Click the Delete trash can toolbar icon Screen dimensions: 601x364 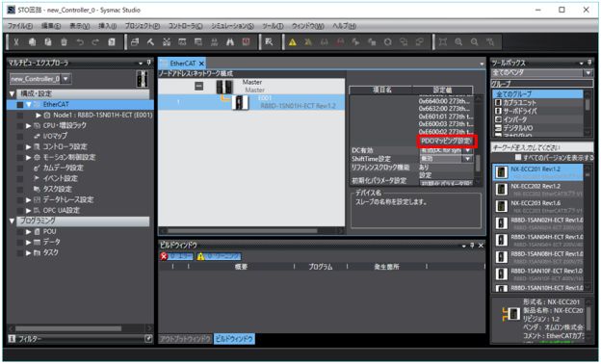pos(64,42)
